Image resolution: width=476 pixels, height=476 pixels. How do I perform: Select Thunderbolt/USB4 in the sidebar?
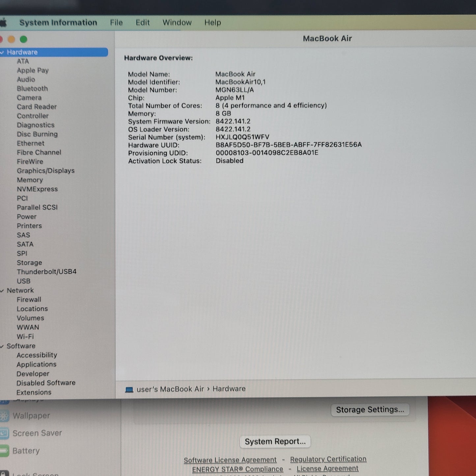coord(46,272)
